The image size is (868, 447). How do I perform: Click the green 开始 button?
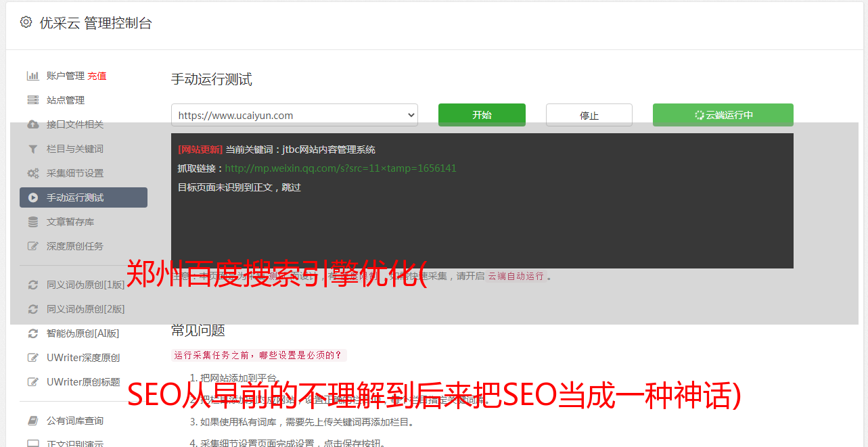[482, 115]
